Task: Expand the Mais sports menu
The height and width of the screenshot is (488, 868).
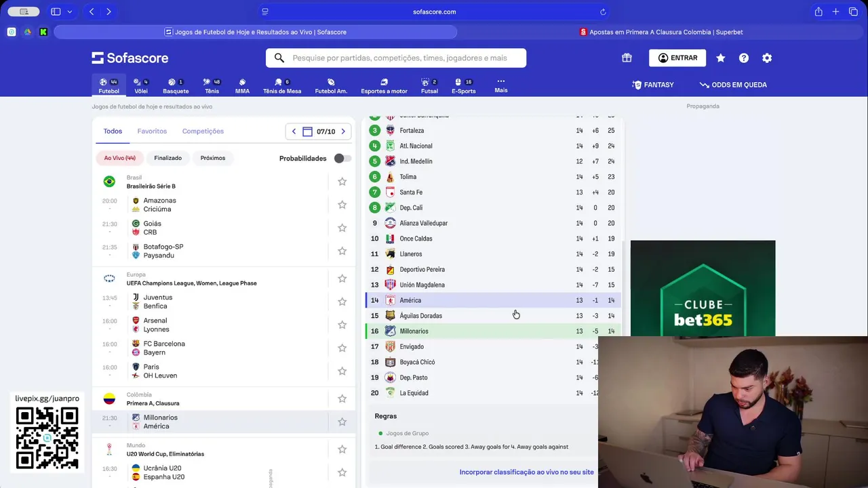Action: pyautogui.click(x=501, y=85)
